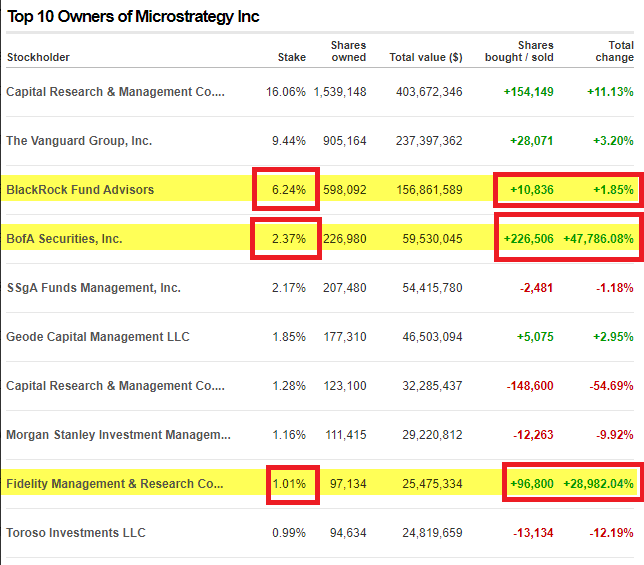This screenshot has height=565, width=644.
Task: Select total value 237,397,362
Action: pos(429,141)
